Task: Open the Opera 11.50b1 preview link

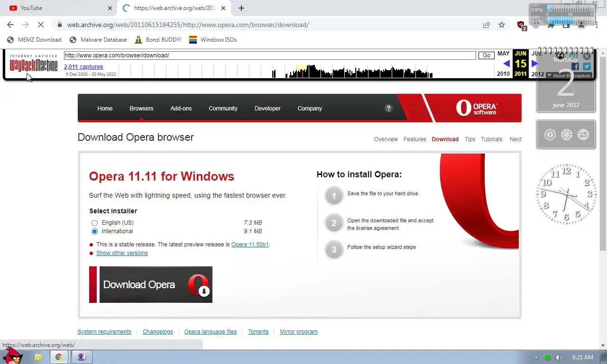Action: [x=250, y=245]
